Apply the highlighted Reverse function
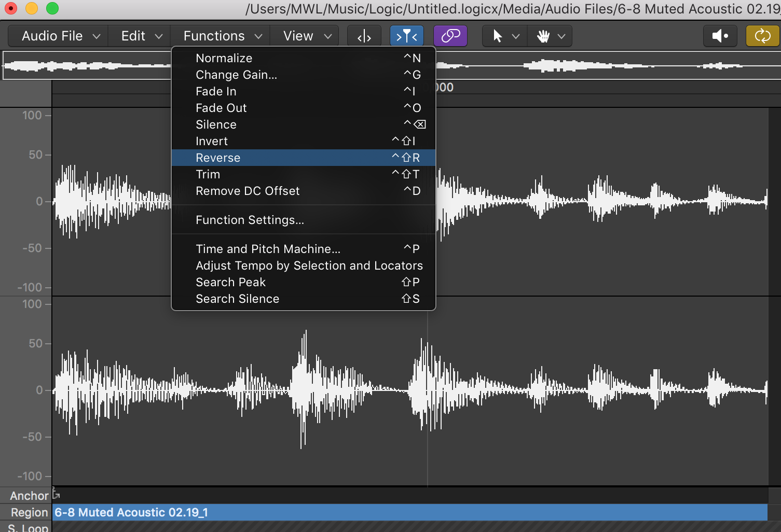781x532 pixels. tap(304, 158)
